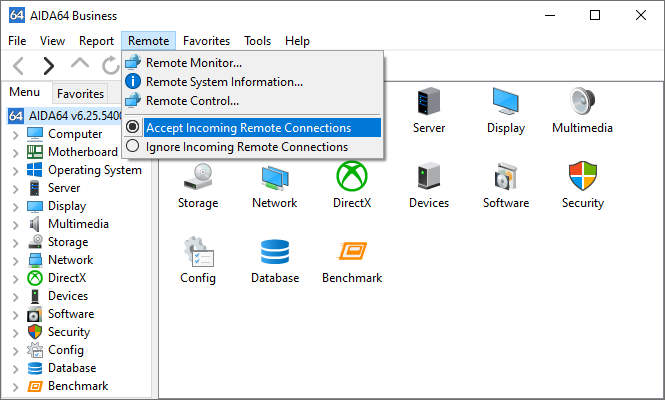This screenshot has height=400, width=665.
Task: Expand the Devices tree node chevron
Action: point(16,297)
